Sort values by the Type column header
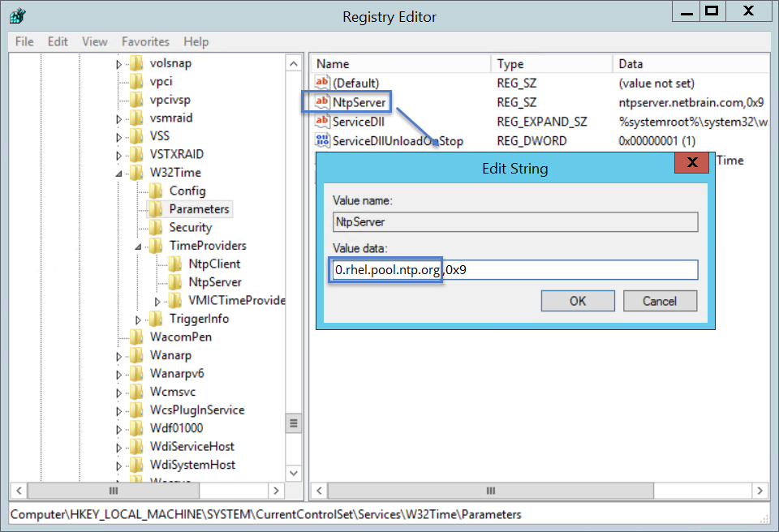 [x=552, y=64]
